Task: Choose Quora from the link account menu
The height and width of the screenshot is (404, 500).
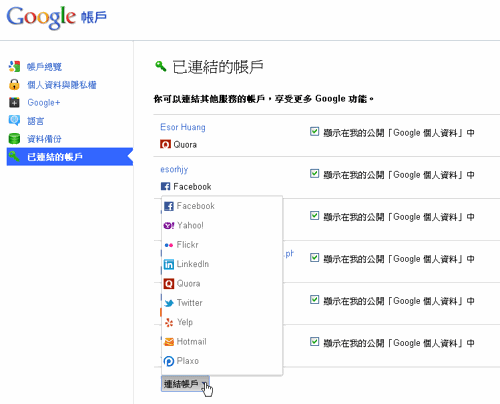Action: click(x=222, y=284)
